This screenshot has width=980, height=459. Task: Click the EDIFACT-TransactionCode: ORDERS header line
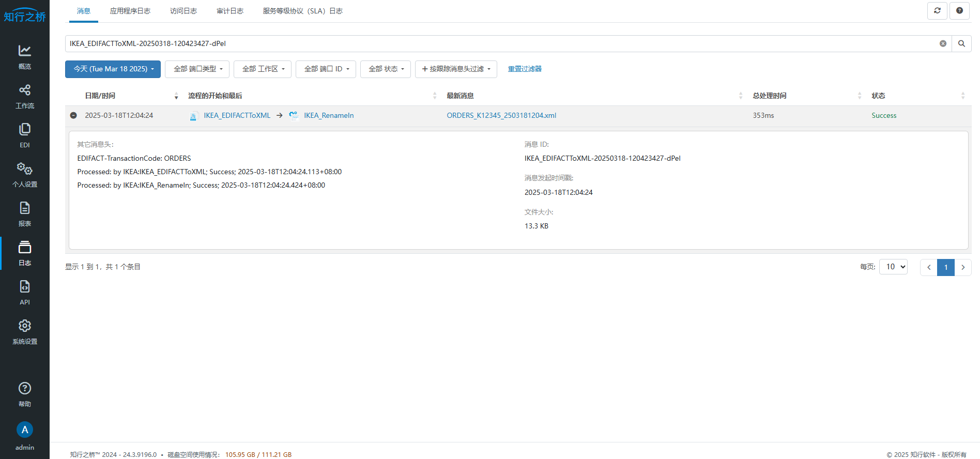click(x=134, y=158)
